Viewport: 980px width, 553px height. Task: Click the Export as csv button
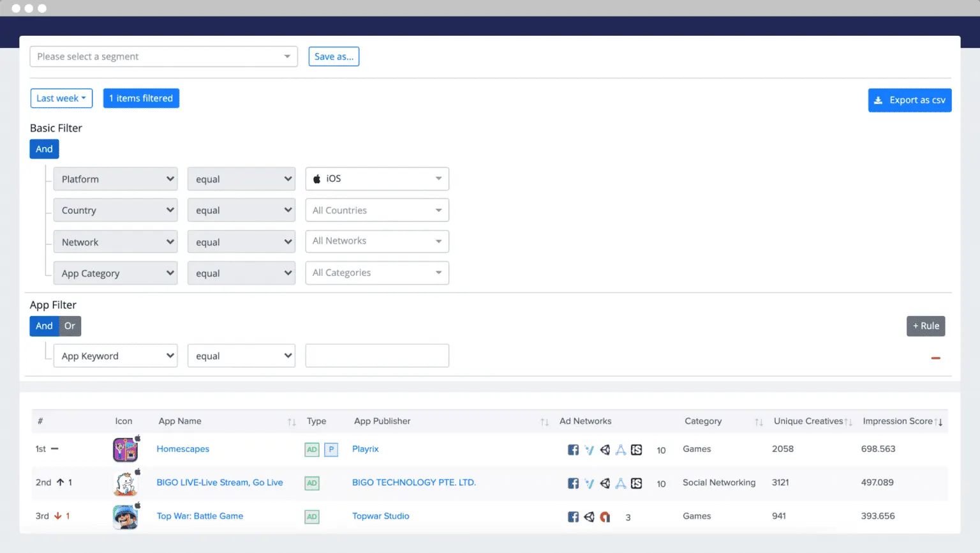(910, 100)
